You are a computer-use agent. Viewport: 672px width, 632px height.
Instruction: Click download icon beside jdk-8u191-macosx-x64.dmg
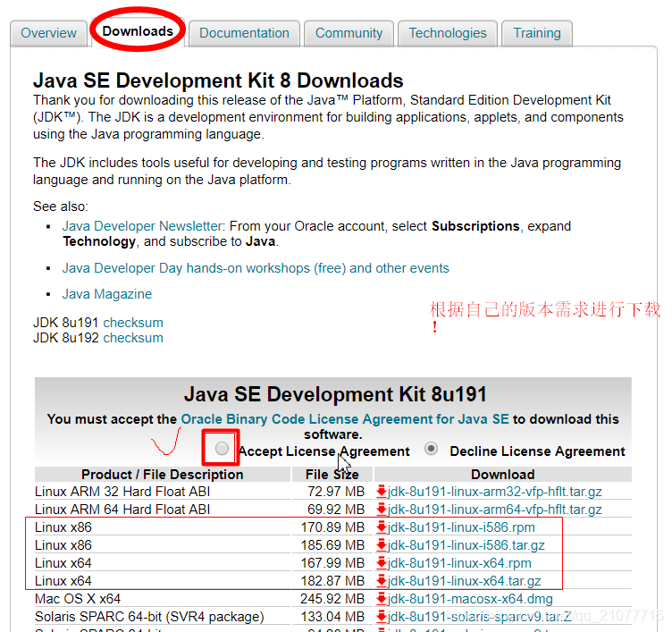tap(382, 599)
